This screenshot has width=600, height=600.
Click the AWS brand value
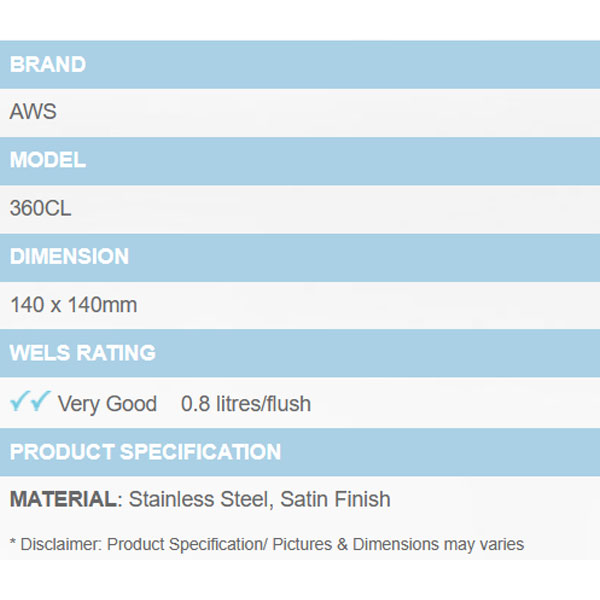[33, 112]
